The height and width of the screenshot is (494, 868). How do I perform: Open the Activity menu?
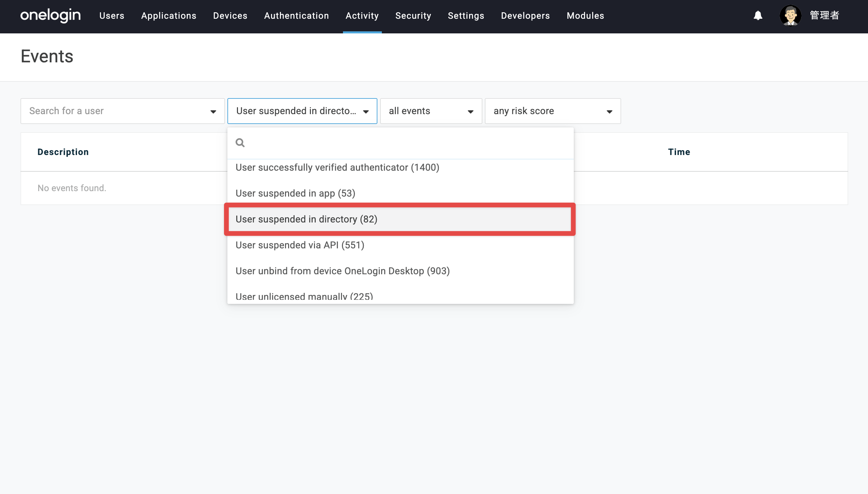362,16
